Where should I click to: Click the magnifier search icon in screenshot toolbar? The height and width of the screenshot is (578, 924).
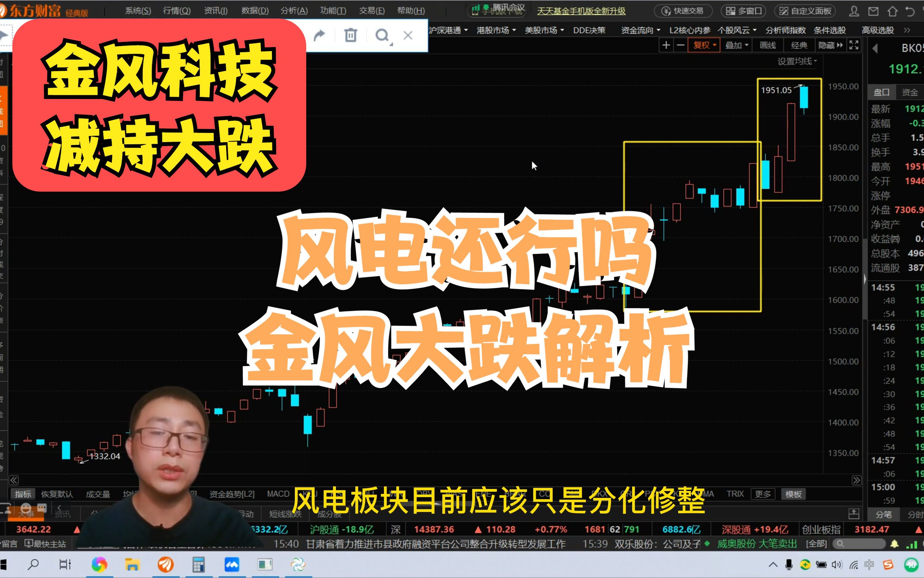(x=383, y=36)
